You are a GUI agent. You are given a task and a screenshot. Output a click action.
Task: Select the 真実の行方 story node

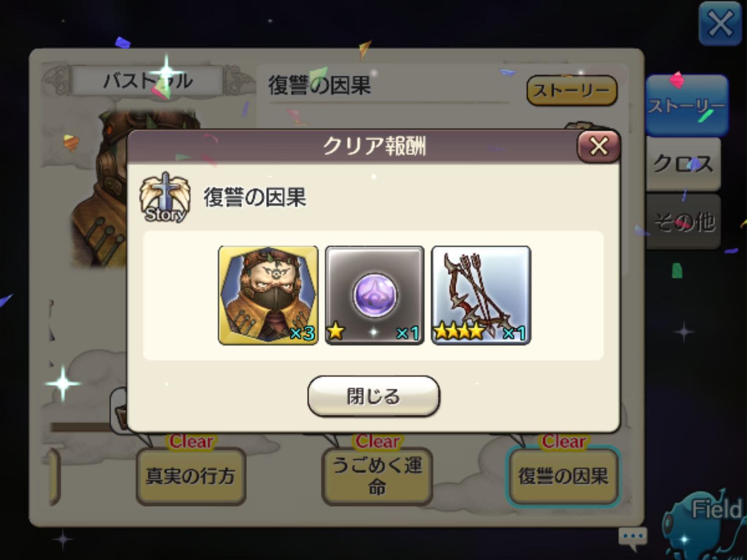click(191, 476)
